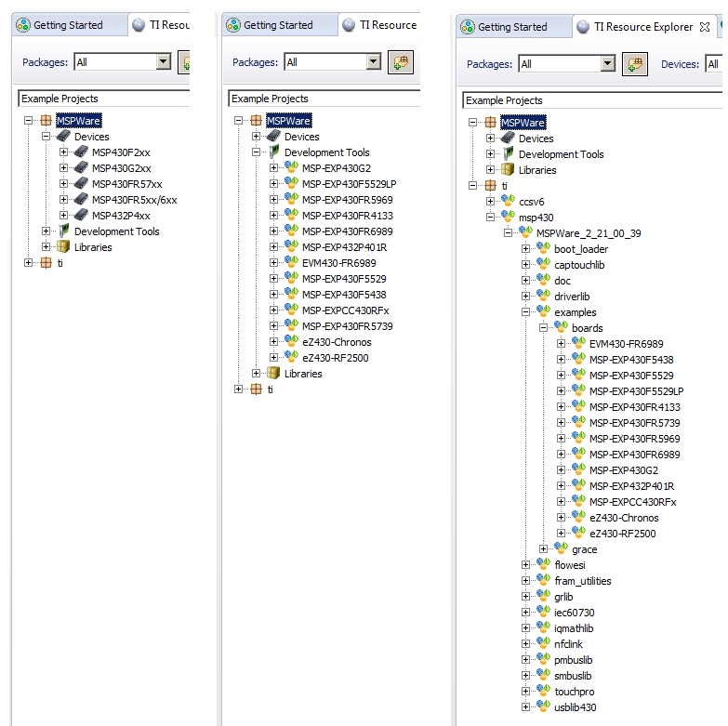728x726 pixels.
Task: Click MSP432P4xx chip icon in left panel
Action: point(81,215)
